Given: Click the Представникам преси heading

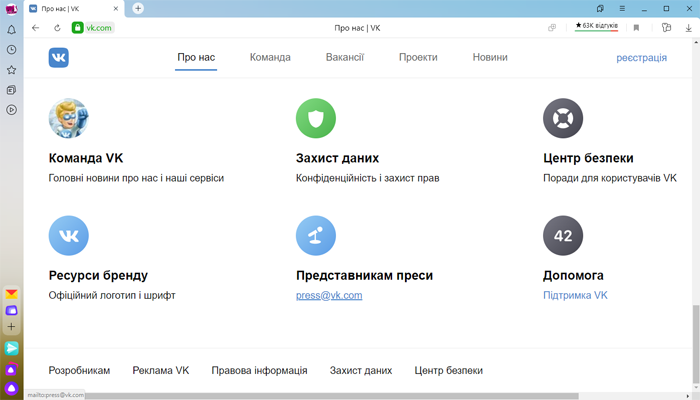Looking at the screenshot, I should click(x=364, y=275).
